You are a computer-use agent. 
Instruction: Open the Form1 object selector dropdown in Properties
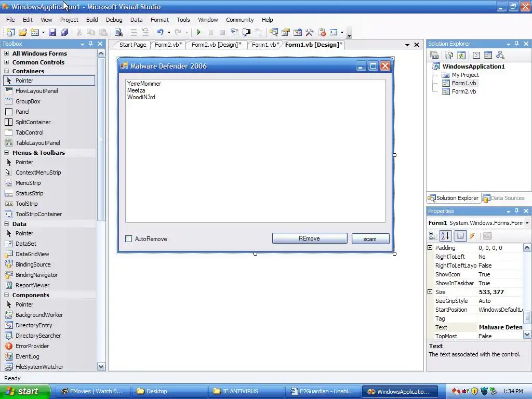[x=527, y=223]
